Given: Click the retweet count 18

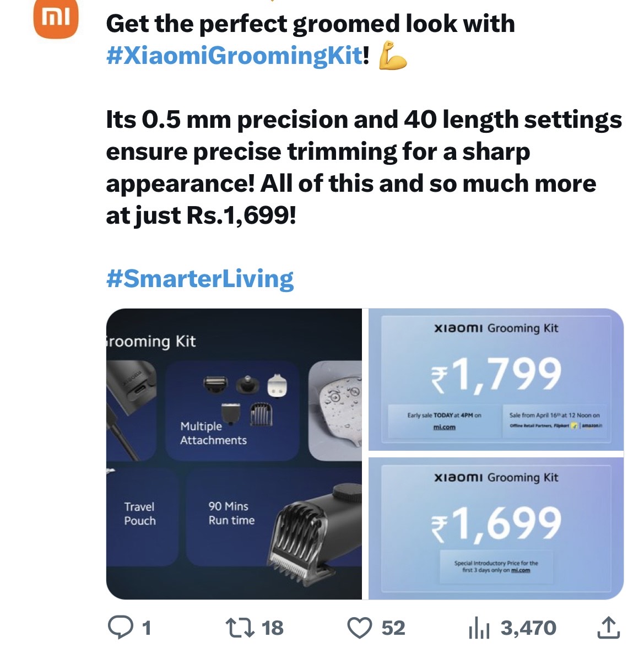Looking at the screenshot, I should [272, 628].
